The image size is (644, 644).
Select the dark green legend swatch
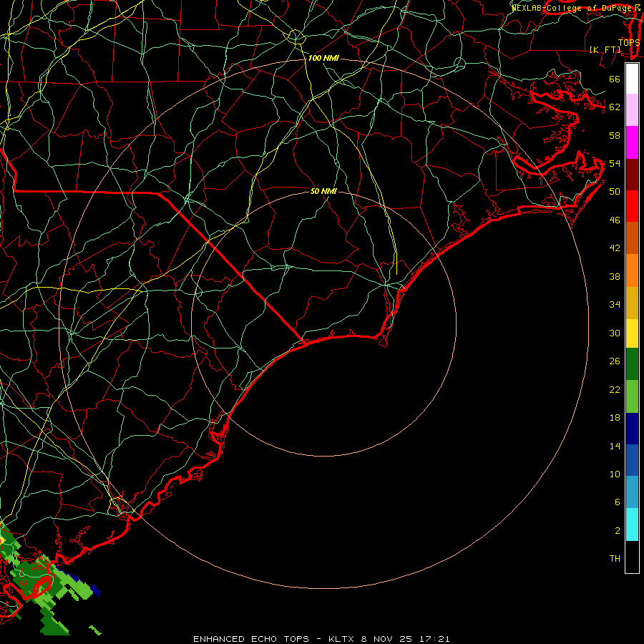click(632, 364)
